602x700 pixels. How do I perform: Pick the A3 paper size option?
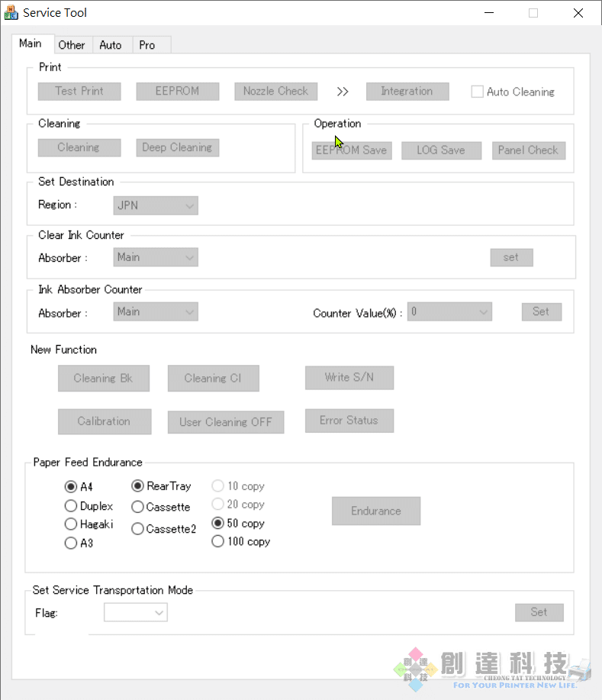(71, 544)
